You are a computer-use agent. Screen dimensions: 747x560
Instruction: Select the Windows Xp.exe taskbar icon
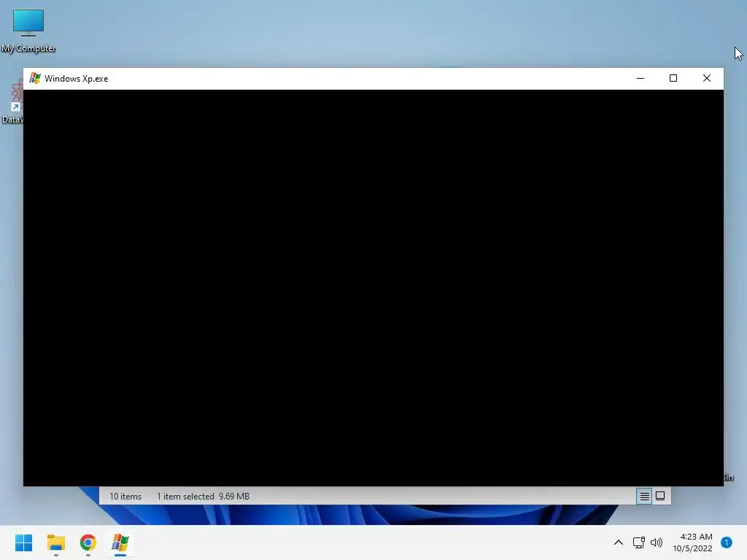(120, 542)
